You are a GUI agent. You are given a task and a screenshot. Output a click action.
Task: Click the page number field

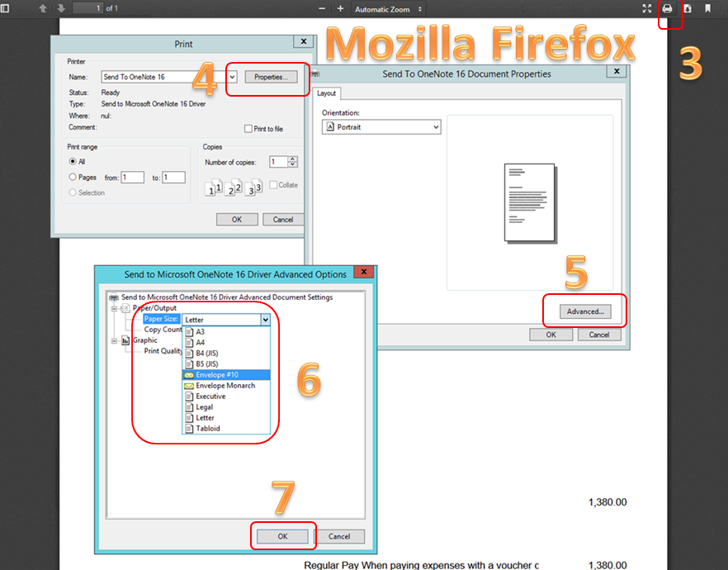coord(87,8)
